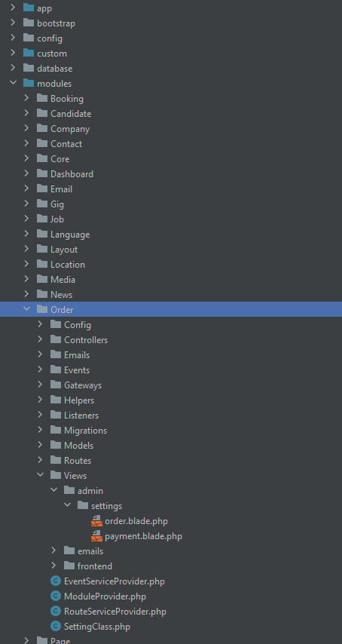Collapse the Order folder chevron
342x644 pixels.
click(26, 309)
